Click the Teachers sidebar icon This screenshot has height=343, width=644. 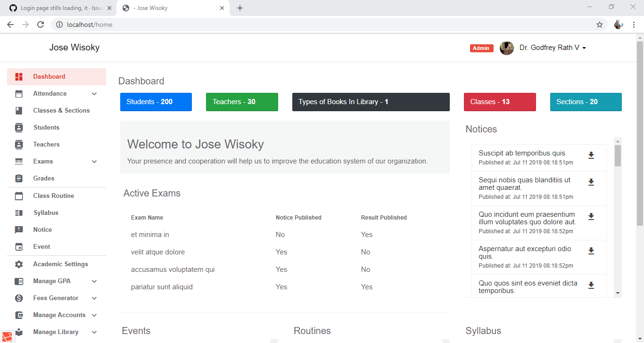click(x=19, y=144)
